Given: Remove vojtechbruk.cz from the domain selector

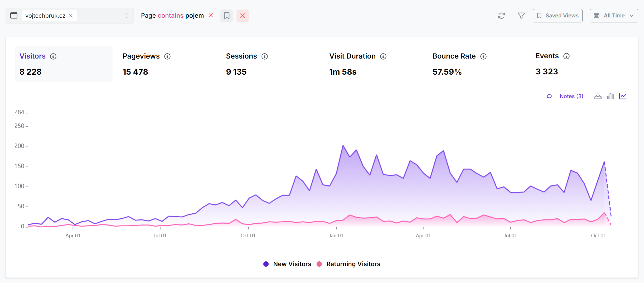Looking at the screenshot, I should 71,16.
